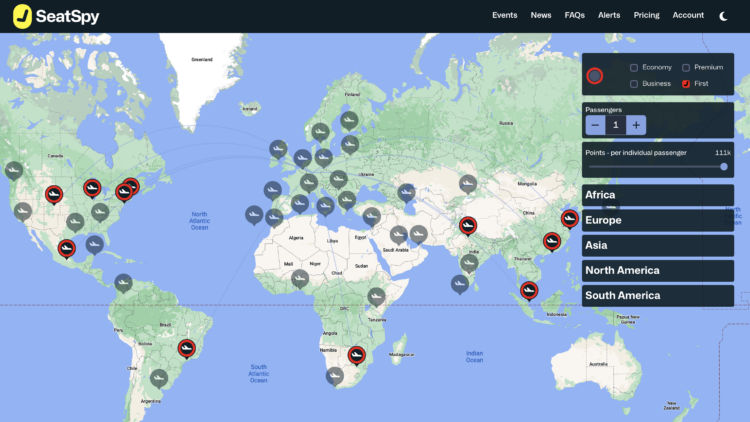The image size is (750, 422).
Task: Click the red airport pin in Mexico
Action: [x=67, y=247]
